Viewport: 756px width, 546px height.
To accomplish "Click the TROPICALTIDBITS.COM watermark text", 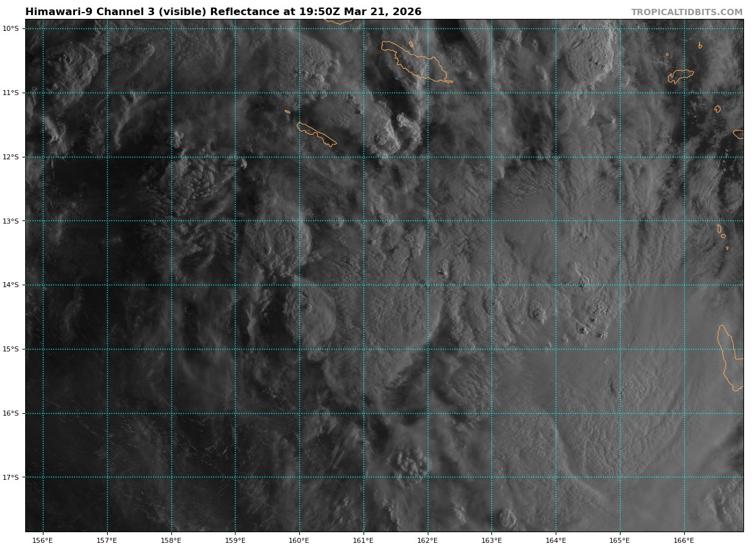I will [687, 12].
